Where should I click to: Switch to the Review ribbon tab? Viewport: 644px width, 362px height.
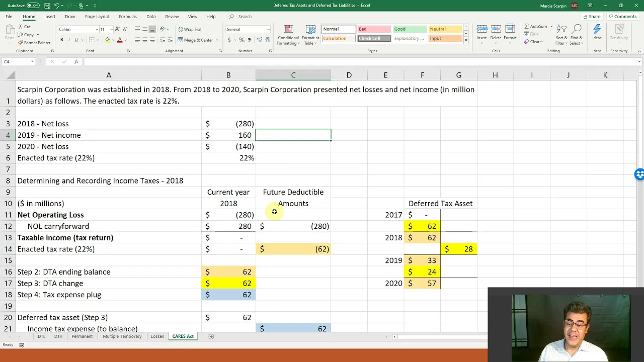tap(172, 17)
